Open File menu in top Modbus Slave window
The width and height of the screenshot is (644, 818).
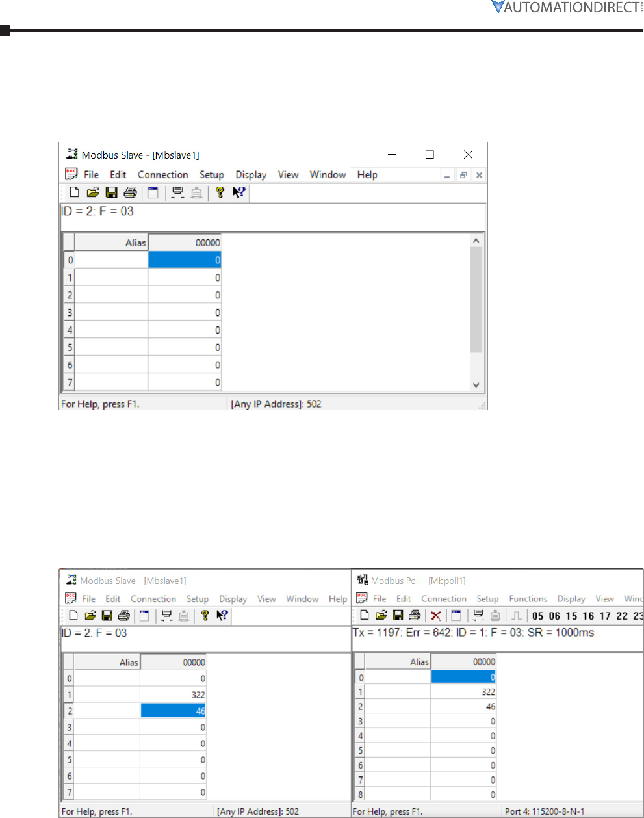pos(91,174)
